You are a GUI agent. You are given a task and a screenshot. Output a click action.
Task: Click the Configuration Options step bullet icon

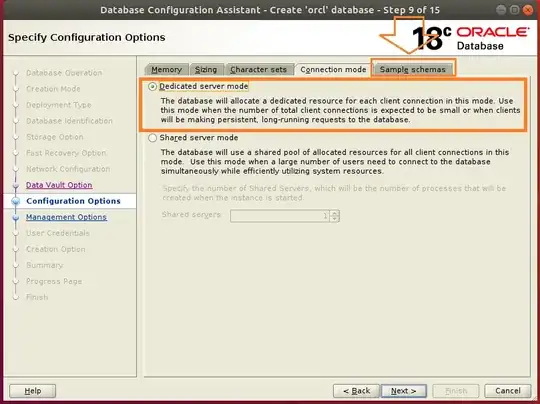(x=15, y=201)
